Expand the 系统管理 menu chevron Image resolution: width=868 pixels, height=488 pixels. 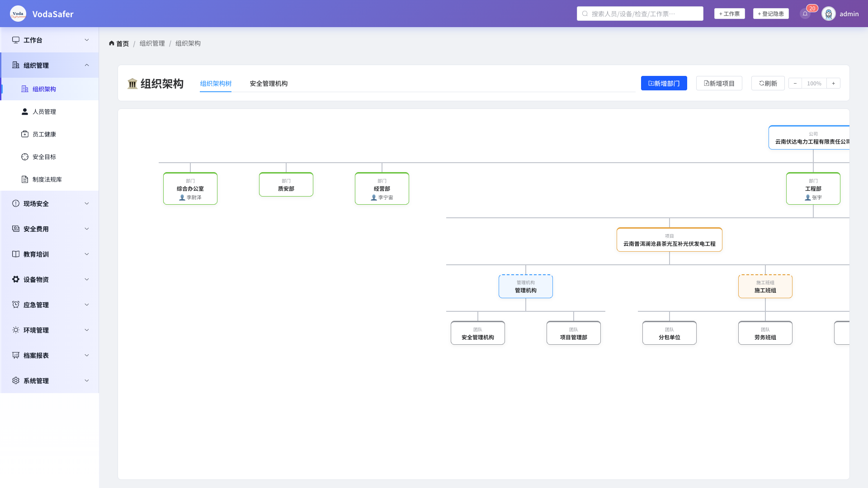87,380
